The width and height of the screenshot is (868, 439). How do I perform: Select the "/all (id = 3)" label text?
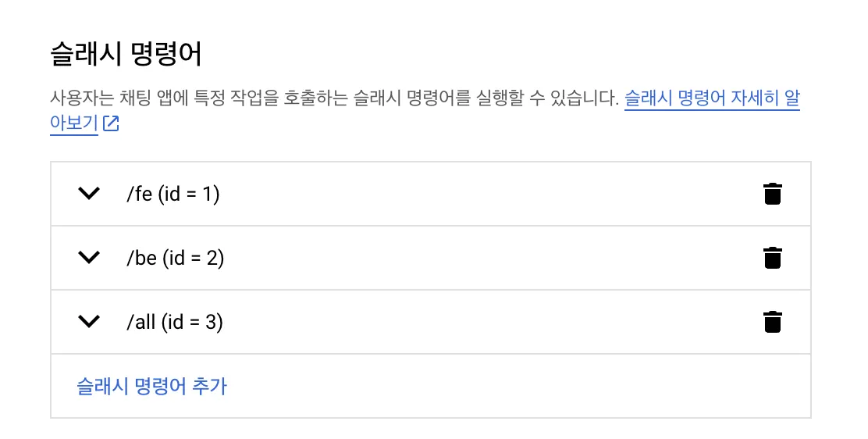(x=174, y=322)
